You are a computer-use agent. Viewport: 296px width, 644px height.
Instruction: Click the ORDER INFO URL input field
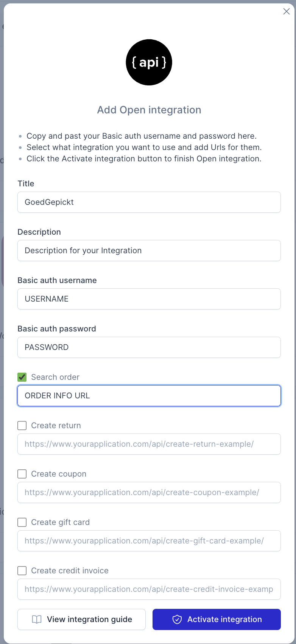149,396
